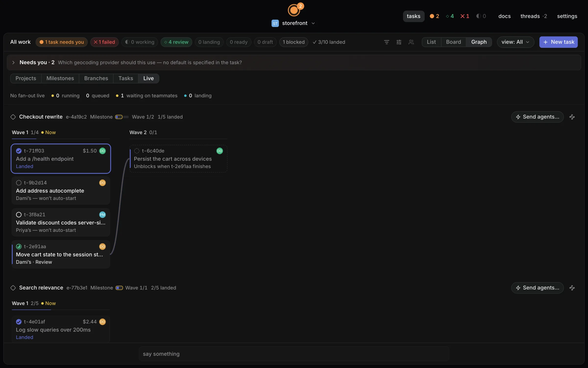
Task: Click the green 4 review counter
Action: coord(450,16)
